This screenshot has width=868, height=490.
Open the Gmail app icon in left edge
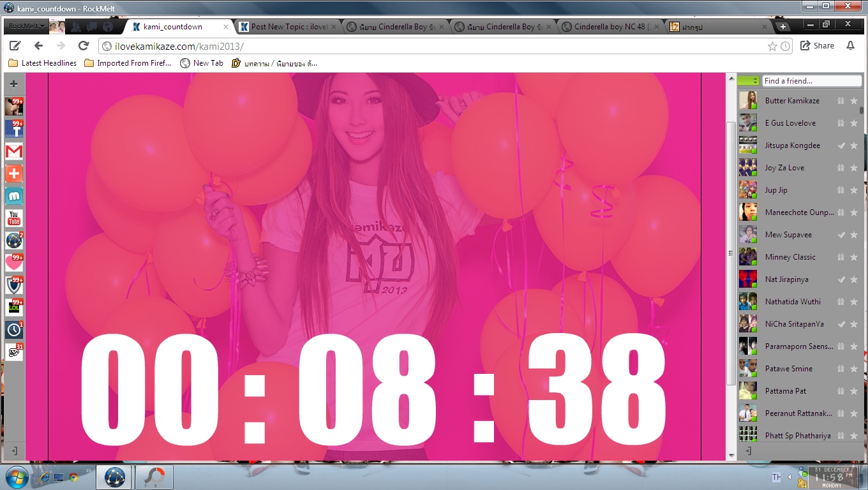pyautogui.click(x=14, y=151)
